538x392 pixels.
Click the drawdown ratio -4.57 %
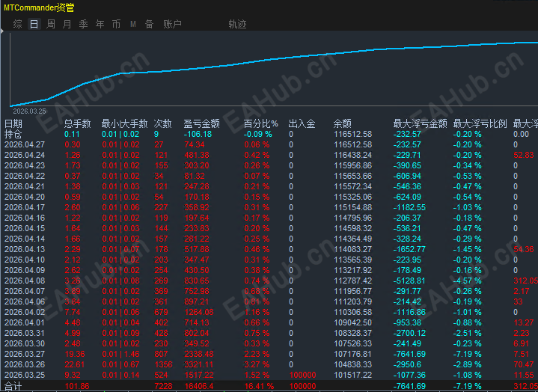click(x=468, y=281)
